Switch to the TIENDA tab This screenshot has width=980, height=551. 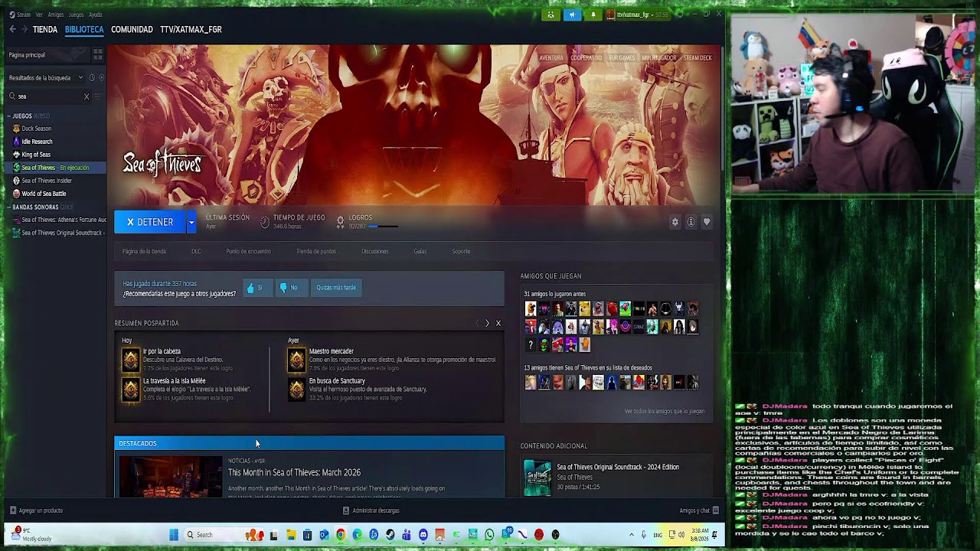(x=45, y=29)
